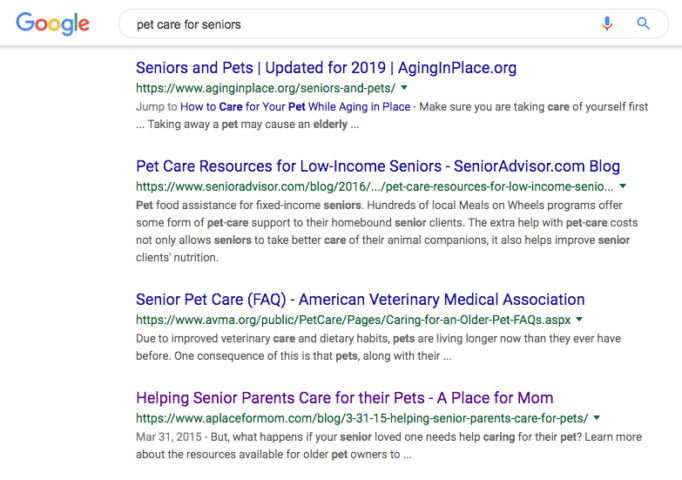The height and width of the screenshot is (480, 682).
Task: Expand dropdown arrow next to aginginplace.org URL
Action: (405, 88)
